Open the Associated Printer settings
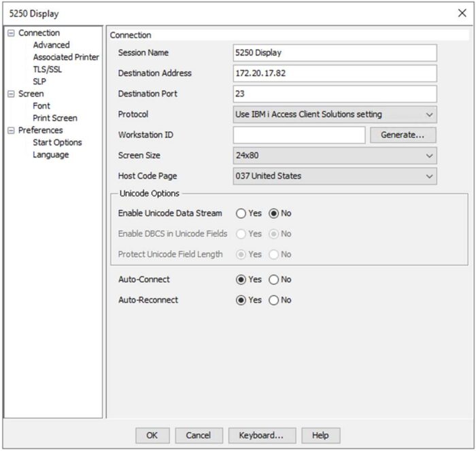Screen dimensions: 476x452 [x=66, y=57]
